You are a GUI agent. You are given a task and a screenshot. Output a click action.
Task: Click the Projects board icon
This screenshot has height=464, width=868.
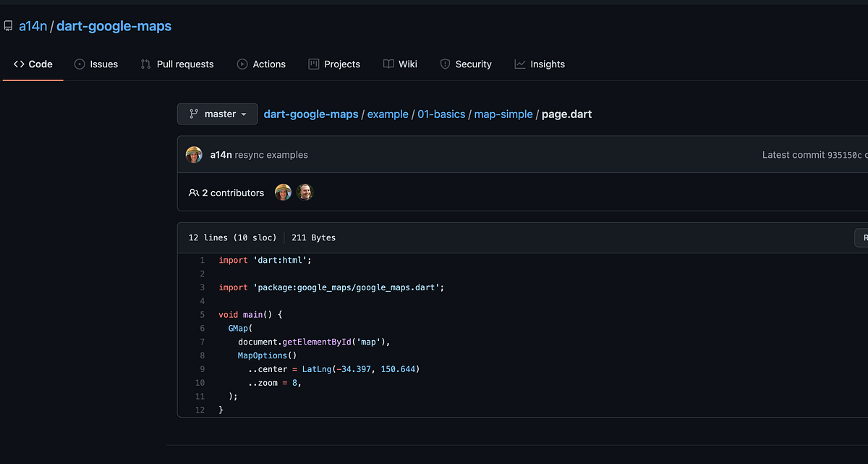coord(313,64)
